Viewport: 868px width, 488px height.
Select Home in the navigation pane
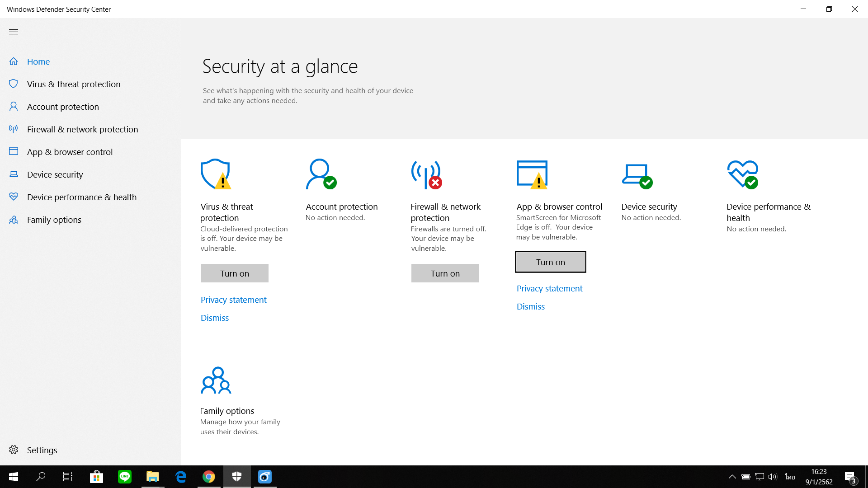pos(38,61)
